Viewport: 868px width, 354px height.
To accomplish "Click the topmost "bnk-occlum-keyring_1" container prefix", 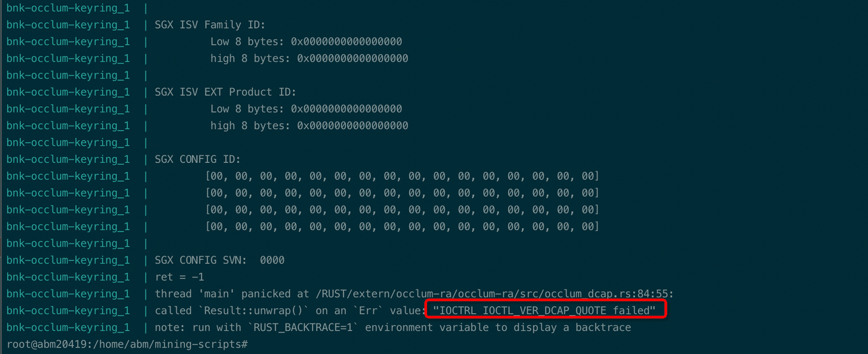I will (68, 8).
